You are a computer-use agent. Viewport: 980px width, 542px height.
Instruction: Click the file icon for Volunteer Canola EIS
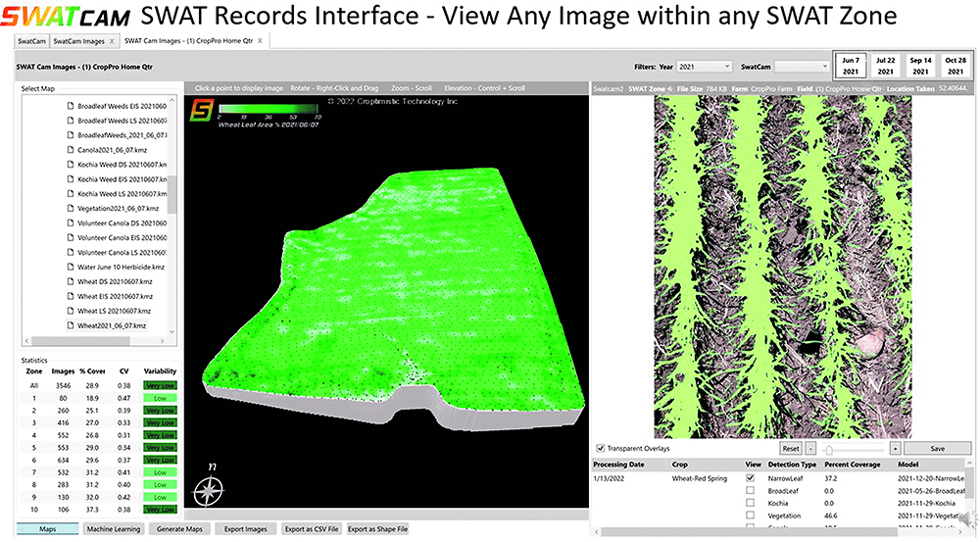[x=70, y=237]
